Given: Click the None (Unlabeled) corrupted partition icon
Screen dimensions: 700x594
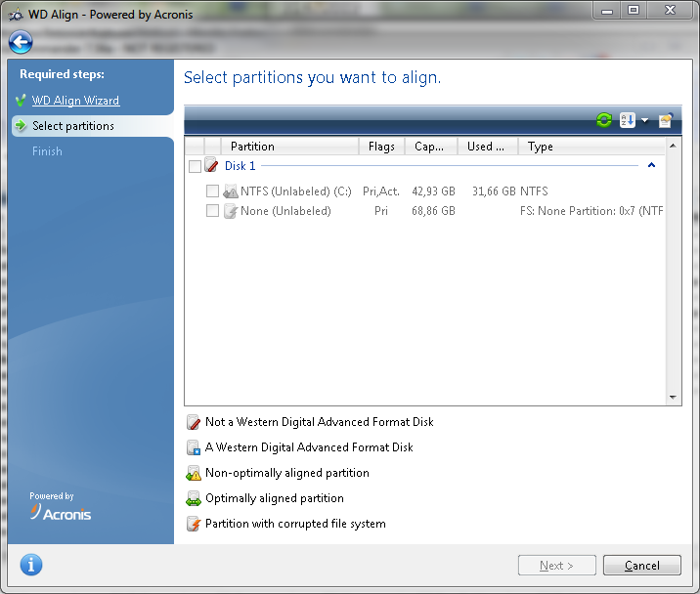Looking at the screenshot, I should [231, 211].
